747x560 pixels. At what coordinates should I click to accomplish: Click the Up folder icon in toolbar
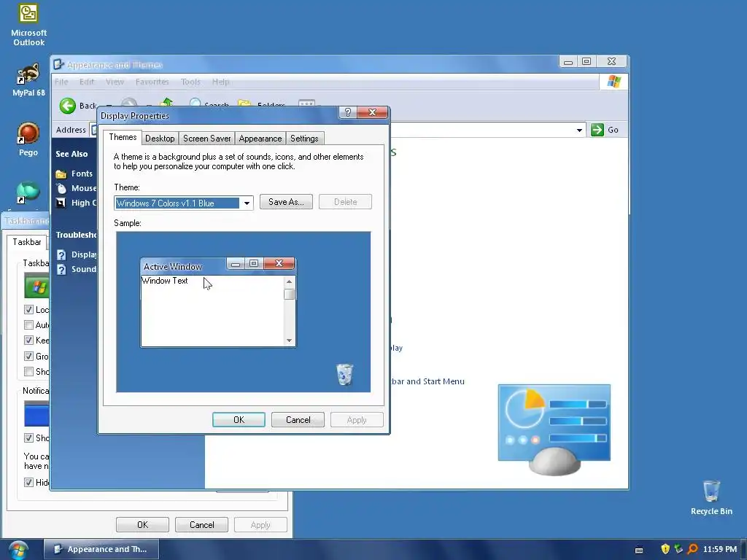pos(166,102)
